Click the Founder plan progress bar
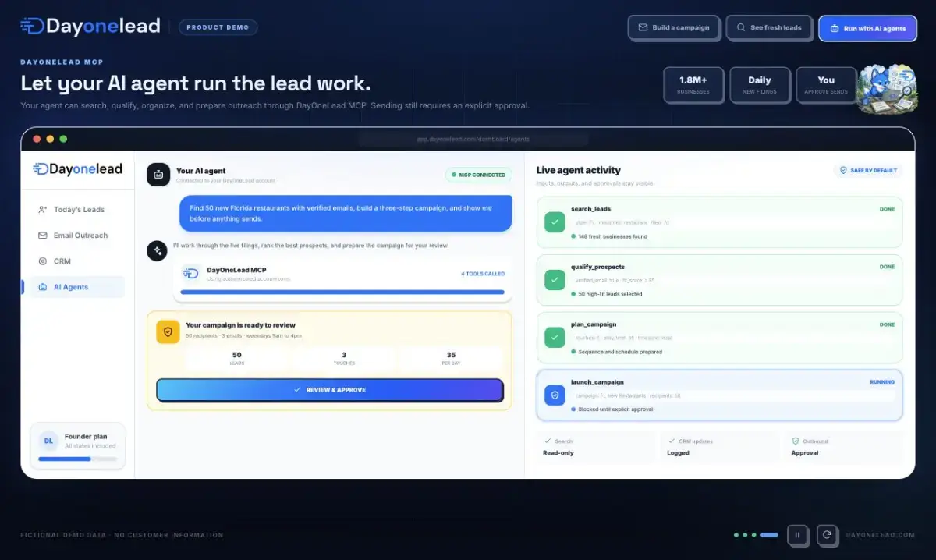This screenshot has height=560, width=936. (x=77, y=459)
